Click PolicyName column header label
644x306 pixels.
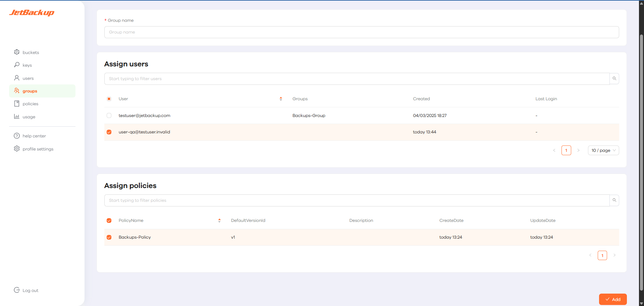[x=131, y=221]
